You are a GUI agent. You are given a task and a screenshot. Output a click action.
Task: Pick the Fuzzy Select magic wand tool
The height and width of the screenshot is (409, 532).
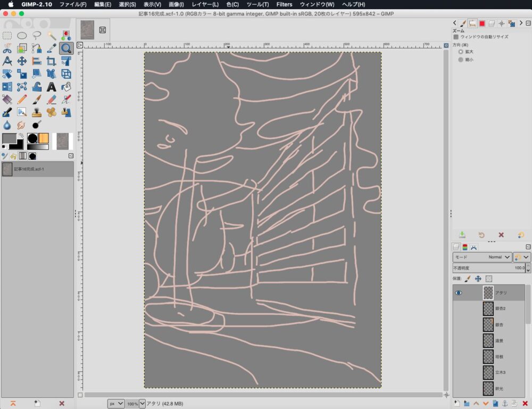point(52,36)
